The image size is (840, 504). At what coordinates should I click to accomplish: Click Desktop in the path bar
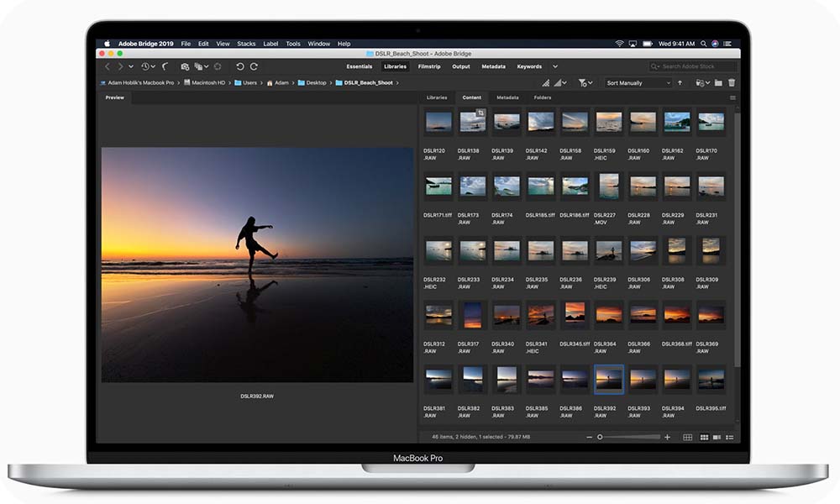tap(312, 83)
